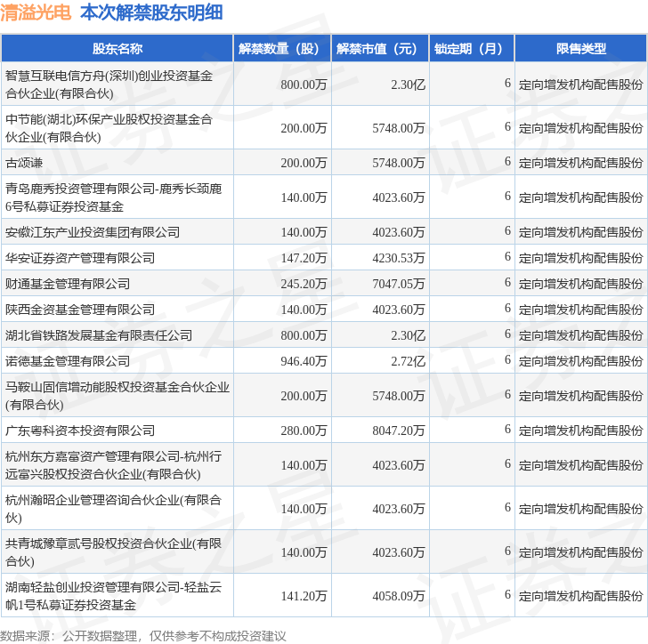Select shareholder 古颂谦

24,163
